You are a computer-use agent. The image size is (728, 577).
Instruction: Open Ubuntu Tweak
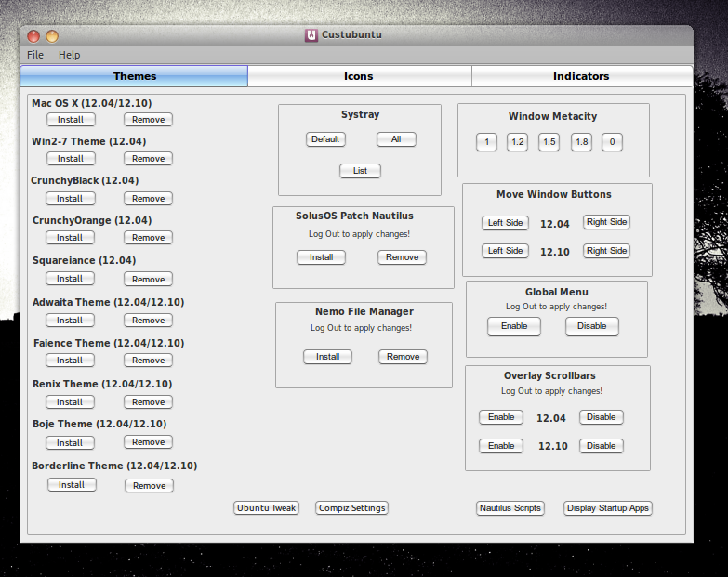pyautogui.click(x=266, y=508)
